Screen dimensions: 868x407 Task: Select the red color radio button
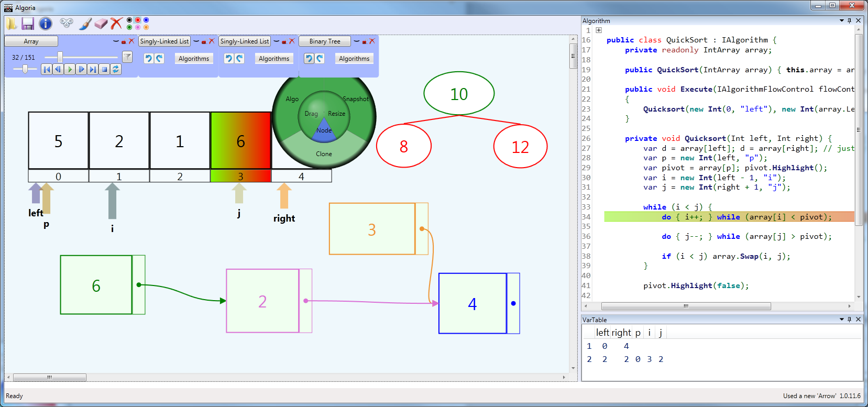click(138, 20)
